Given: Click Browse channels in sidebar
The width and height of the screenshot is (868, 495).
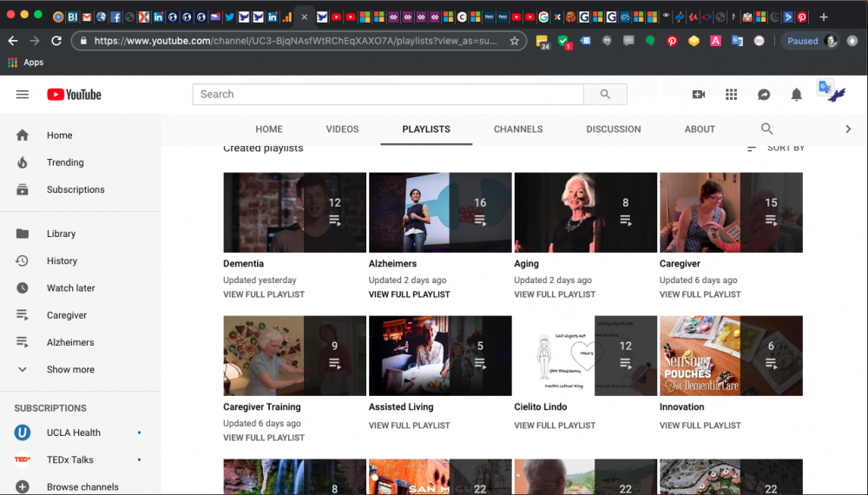Looking at the screenshot, I should click(82, 486).
